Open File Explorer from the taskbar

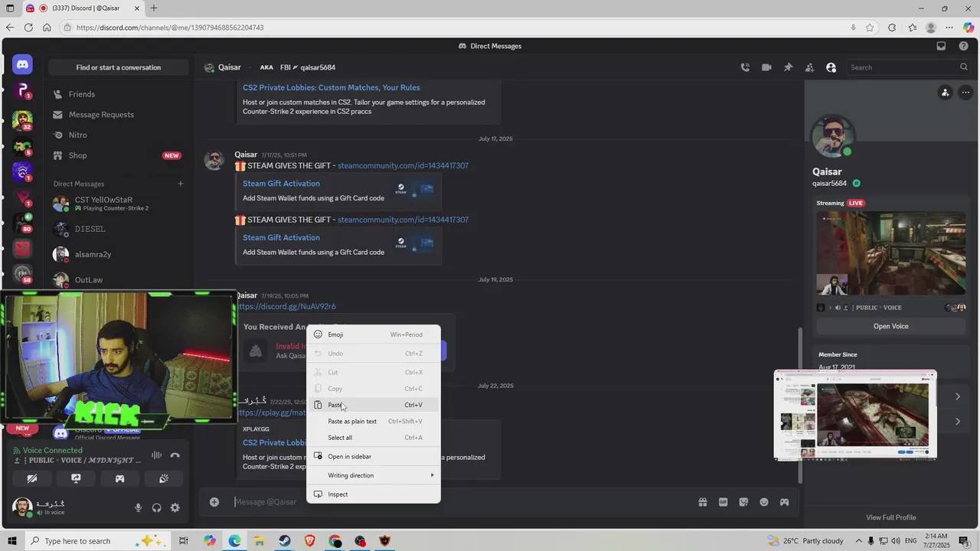(259, 541)
